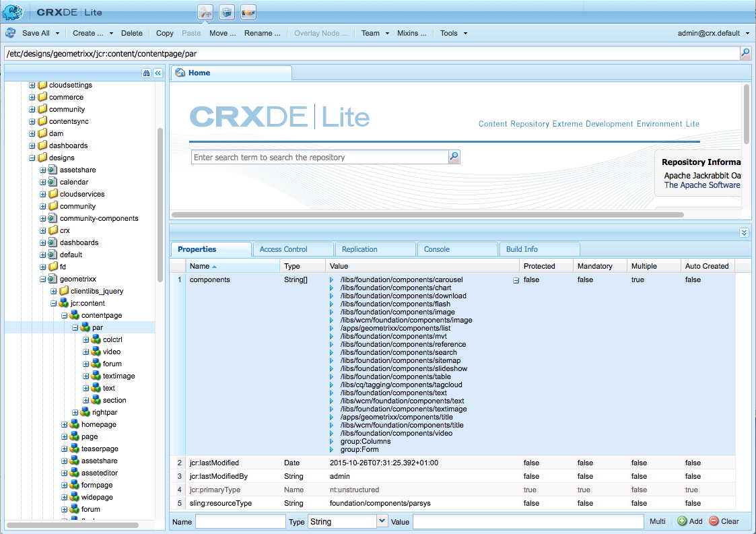
Task: Click the Mixins ... button
Action: (411, 33)
